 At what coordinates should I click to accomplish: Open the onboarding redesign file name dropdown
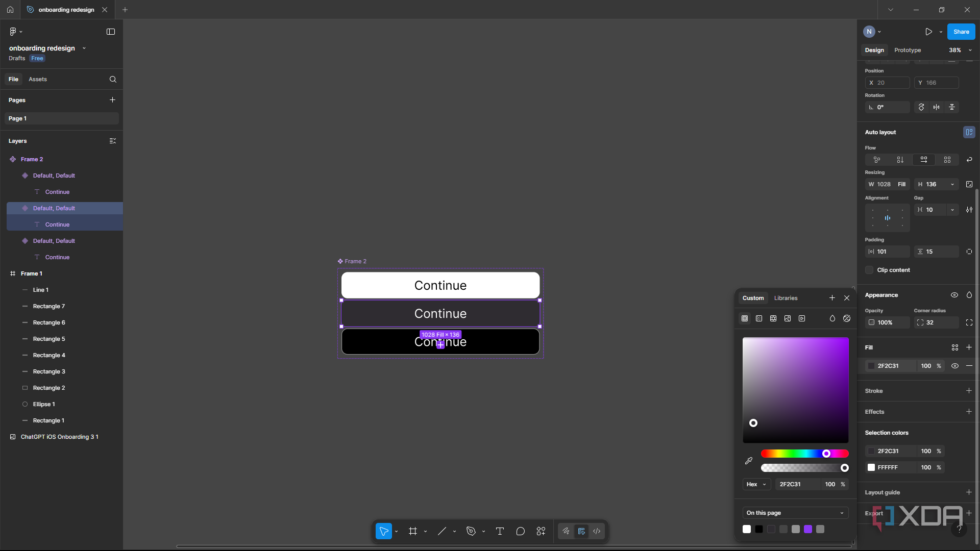click(84, 48)
